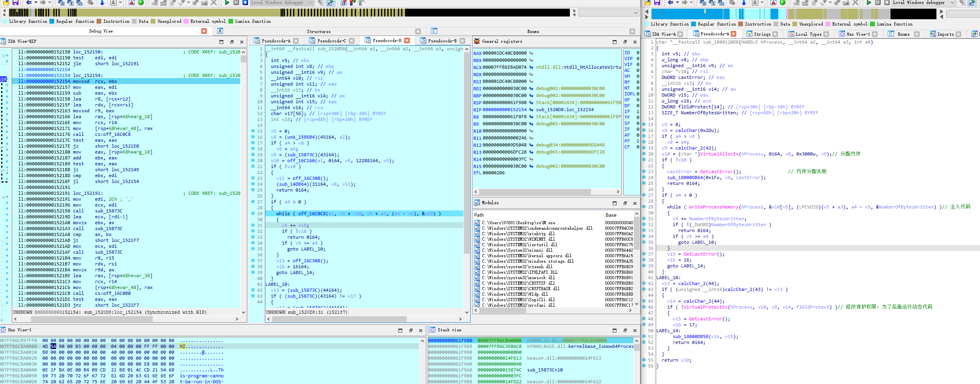This screenshot has height=384, width=980.
Task: Start the process with the green play button
Action: 227,3
